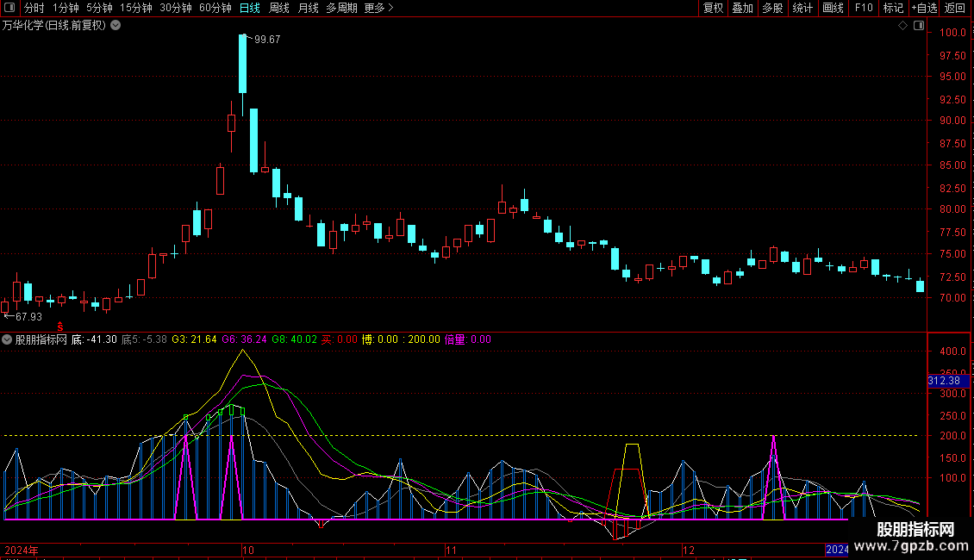Viewport: 974px width, 560px height.
Task: Expand the 万华化学 chart title dropdown
Action: click(116, 26)
